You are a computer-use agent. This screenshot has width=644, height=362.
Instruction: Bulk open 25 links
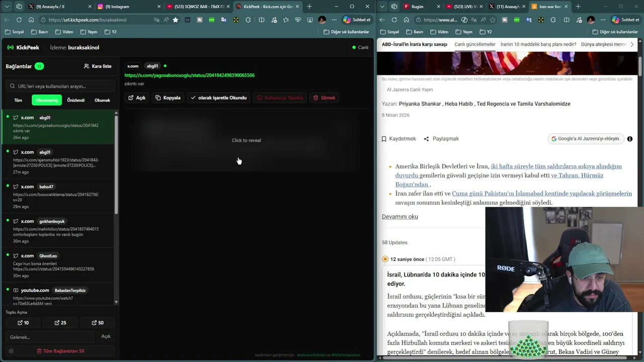click(60, 323)
